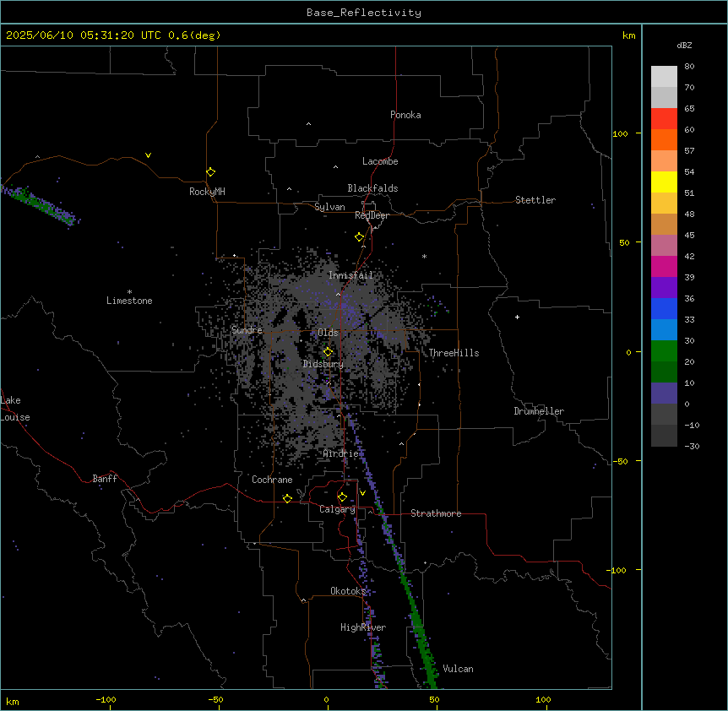This screenshot has height=711, width=728.
Task: Click the HighRiver city label
Action: coord(363,627)
